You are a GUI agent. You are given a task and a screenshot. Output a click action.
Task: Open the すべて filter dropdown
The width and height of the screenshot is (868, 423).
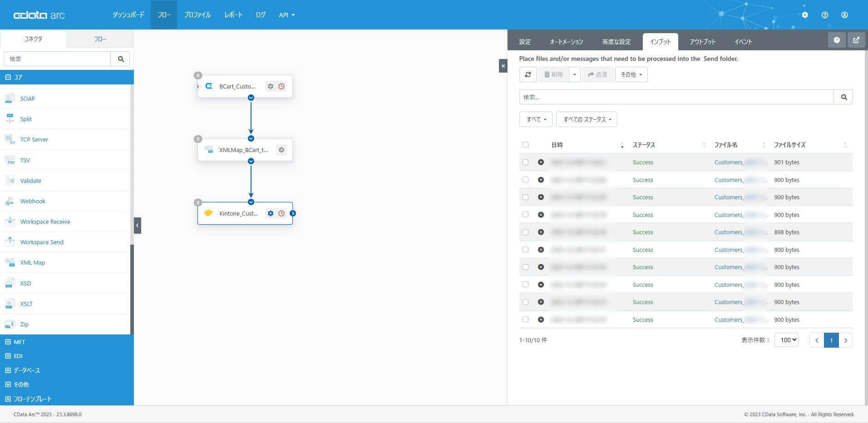click(536, 119)
